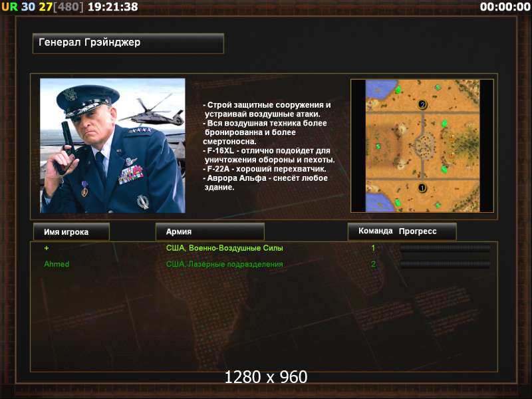Click team number 2 value
This screenshot has width=532, height=399.
(x=373, y=264)
